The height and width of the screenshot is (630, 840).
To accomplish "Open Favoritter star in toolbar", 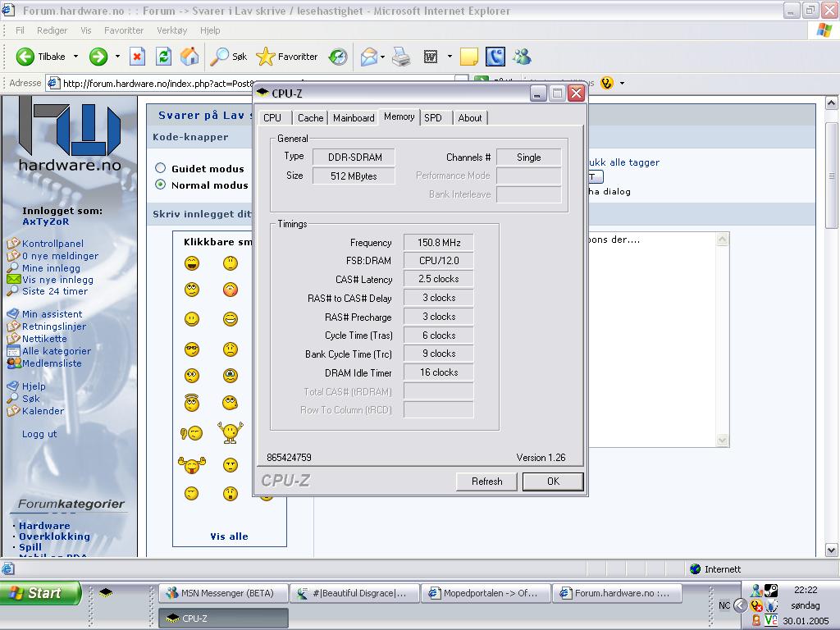I will [x=286, y=57].
